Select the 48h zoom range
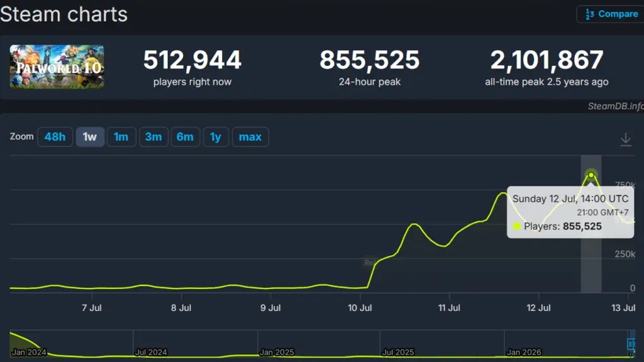 55,136
